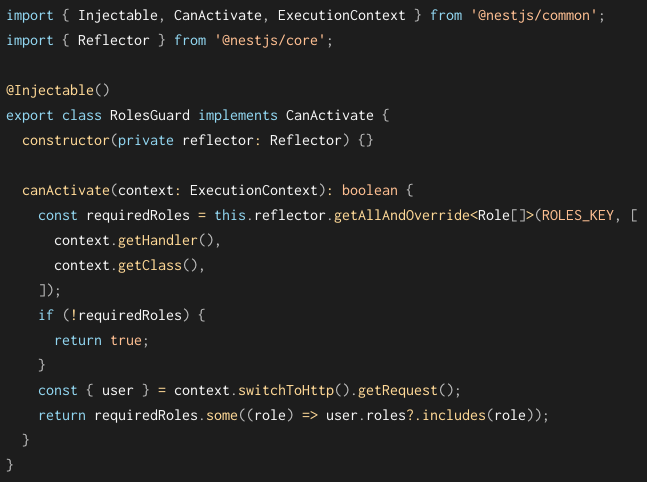The width and height of the screenshot is (647, 482).
Task: Click the includes method in the return line
Action: click(x=454, y=415)
